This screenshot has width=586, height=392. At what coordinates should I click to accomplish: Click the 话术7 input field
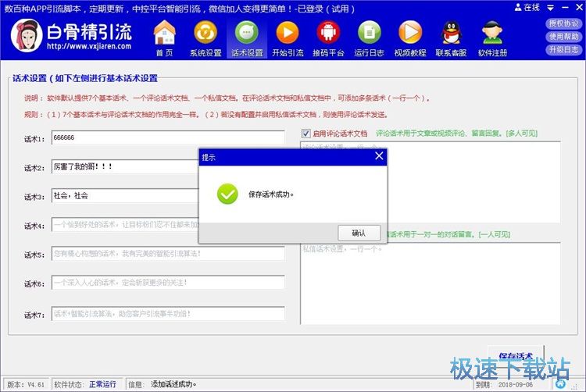pyautogui.click(x=168, y=314)
